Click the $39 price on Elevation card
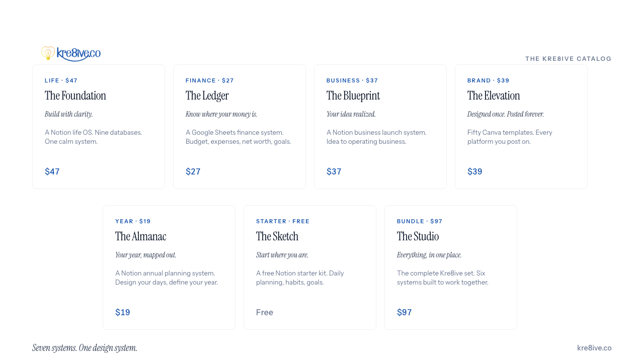This screenshot has height=362, width=644. [x=475, y=171]
